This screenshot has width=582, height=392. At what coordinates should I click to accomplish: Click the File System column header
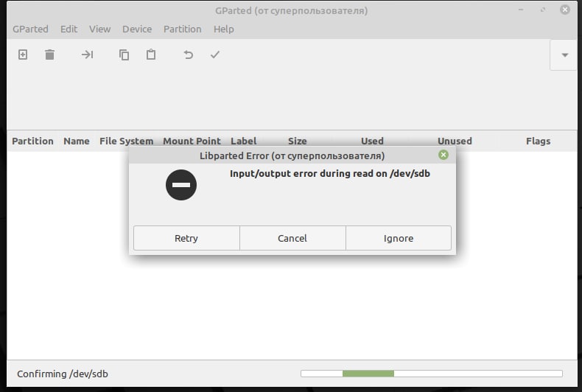126,141
